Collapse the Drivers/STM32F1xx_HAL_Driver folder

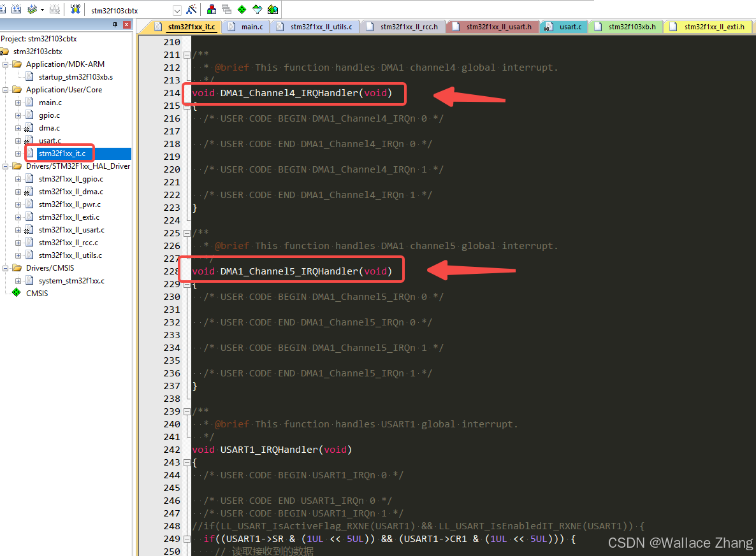5,166
